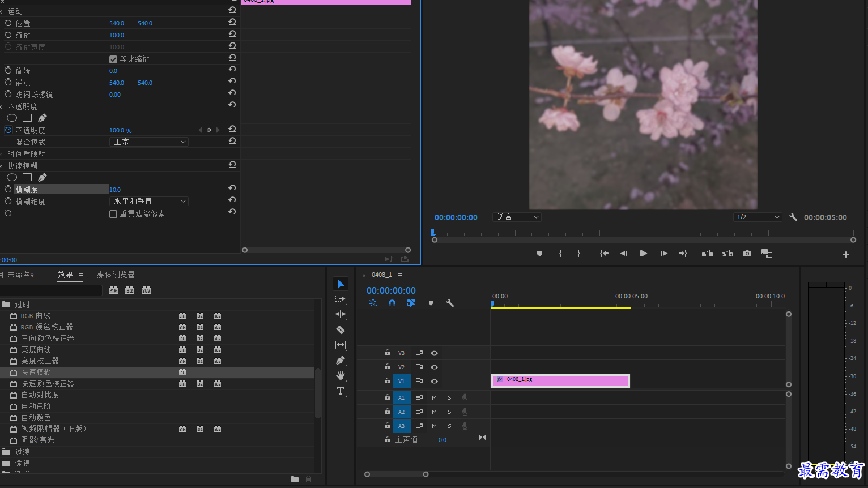Select the 快速模糊 effect row
Viewport: 868px width, 488px height.
click(x=158, y=372)
